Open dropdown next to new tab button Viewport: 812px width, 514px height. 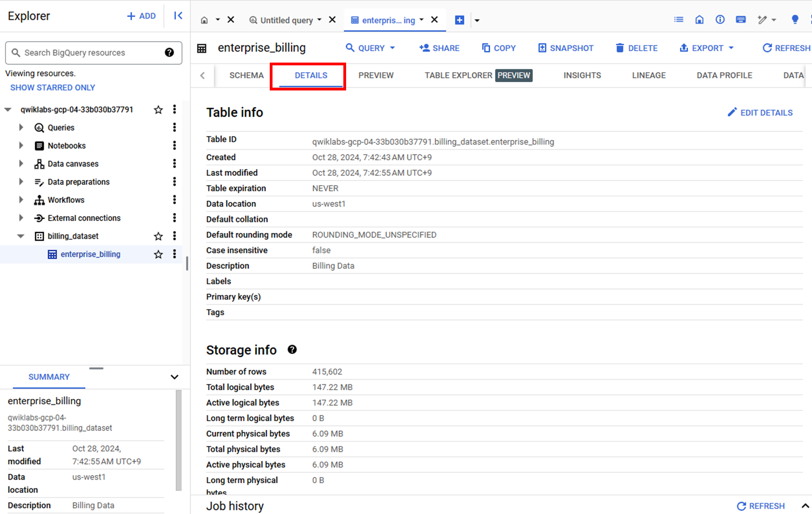coord(477,20)
